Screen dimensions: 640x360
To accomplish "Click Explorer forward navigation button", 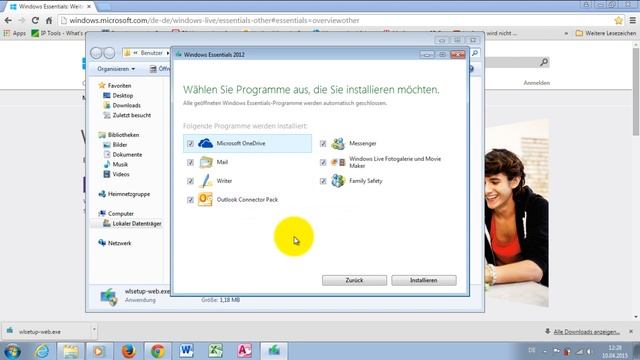I will click(x=109, y=53).
